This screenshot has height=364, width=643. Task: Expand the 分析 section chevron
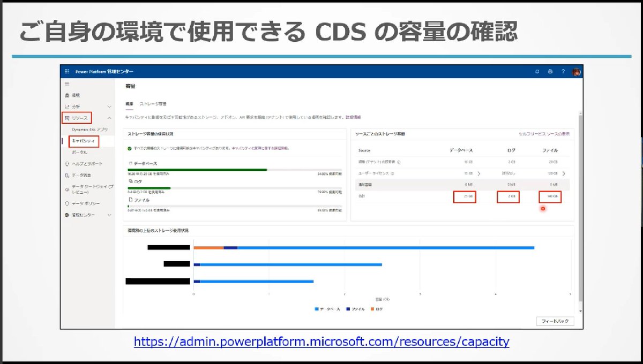pos(109,107)
